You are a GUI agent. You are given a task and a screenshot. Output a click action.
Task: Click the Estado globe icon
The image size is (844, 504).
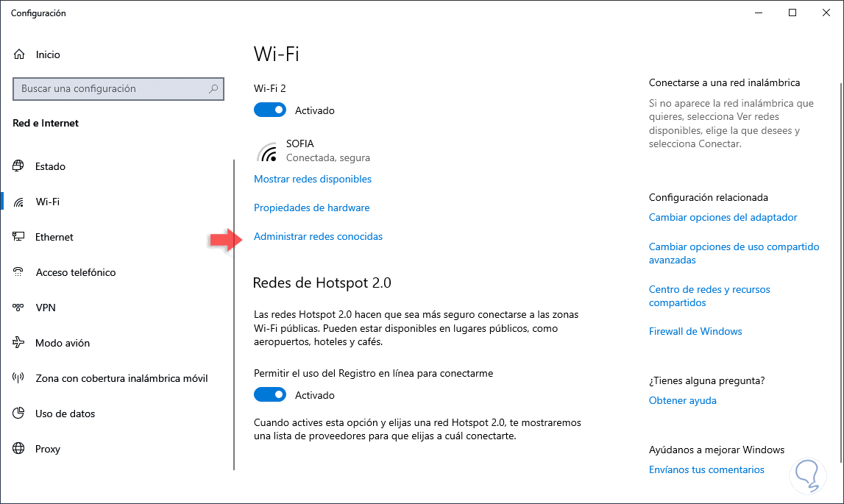(x=18, y=166)
